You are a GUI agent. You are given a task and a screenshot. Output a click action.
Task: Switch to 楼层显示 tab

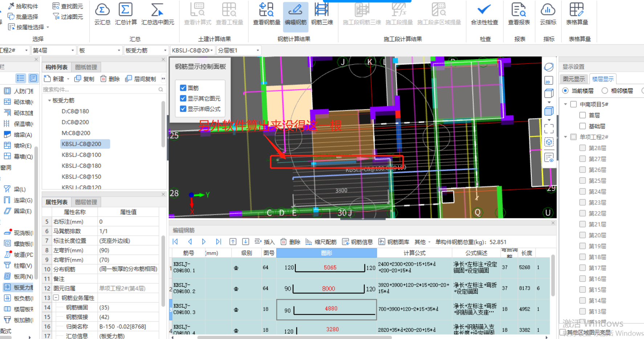click(x=603, y=79)
